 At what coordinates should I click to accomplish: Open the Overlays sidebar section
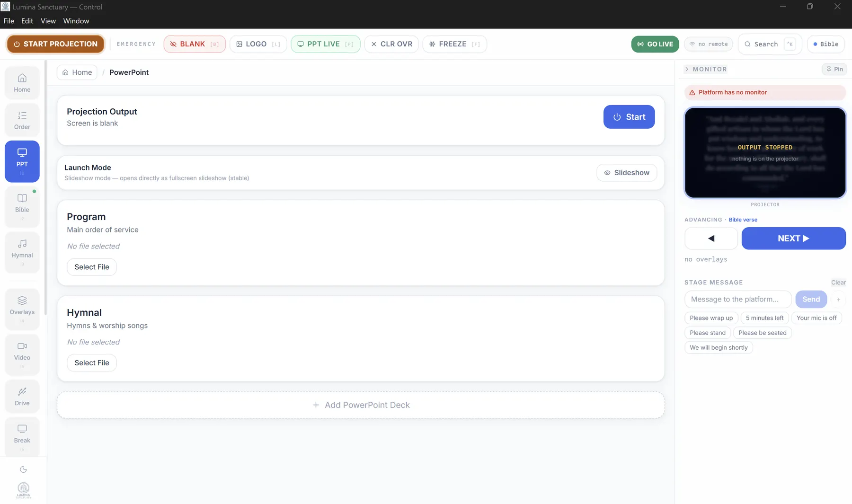pyautogui.click(x=22, y=309)
